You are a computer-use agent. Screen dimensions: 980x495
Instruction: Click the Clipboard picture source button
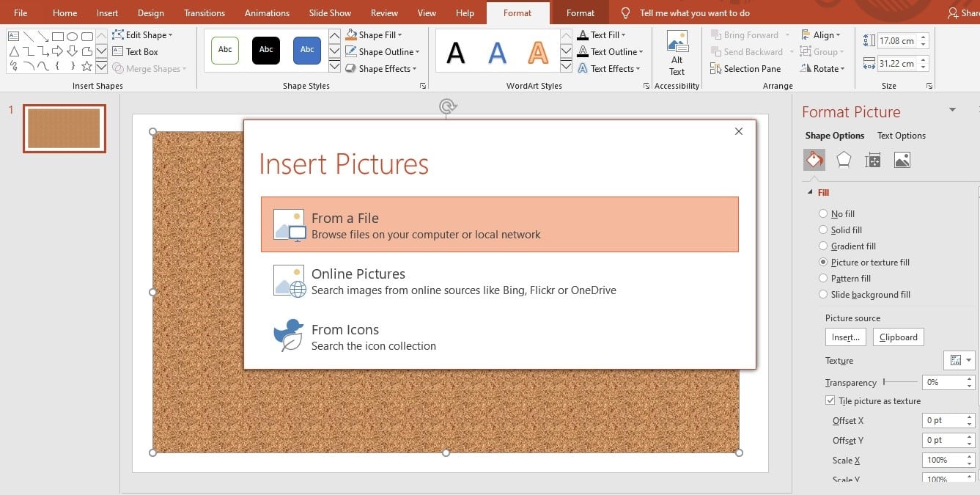[x=898, y=337]
